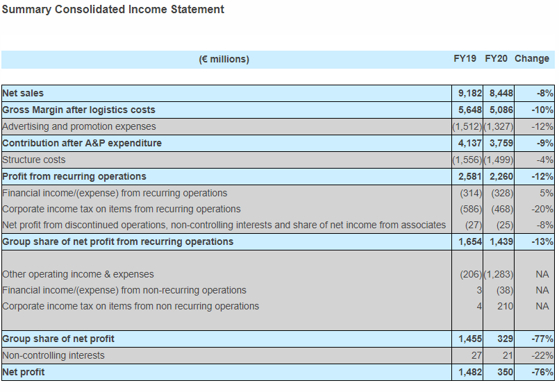This screenshot has height=392, width=559.
Task: Click the FY20 column header
Action: pyautogui.click(x=496, y=59)
